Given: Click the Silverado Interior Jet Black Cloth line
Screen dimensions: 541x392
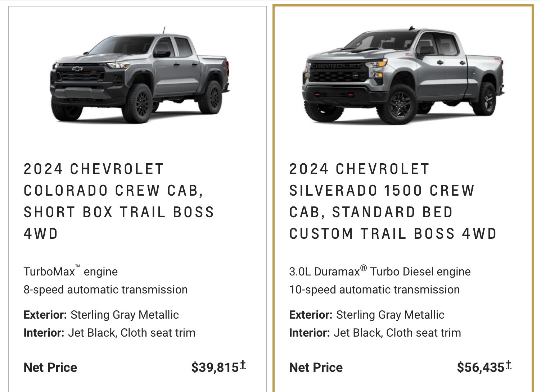Looking at the screenshot, I should click(375, 333).
